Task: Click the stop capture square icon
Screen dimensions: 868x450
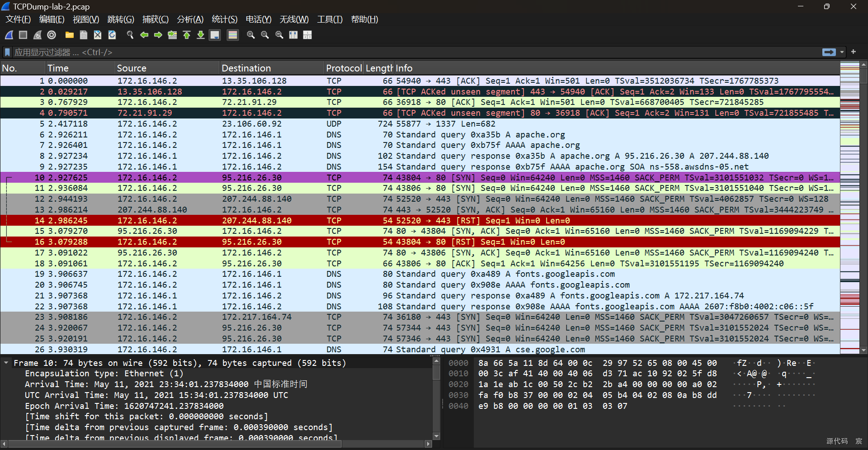Action: [x=23, y=35]
